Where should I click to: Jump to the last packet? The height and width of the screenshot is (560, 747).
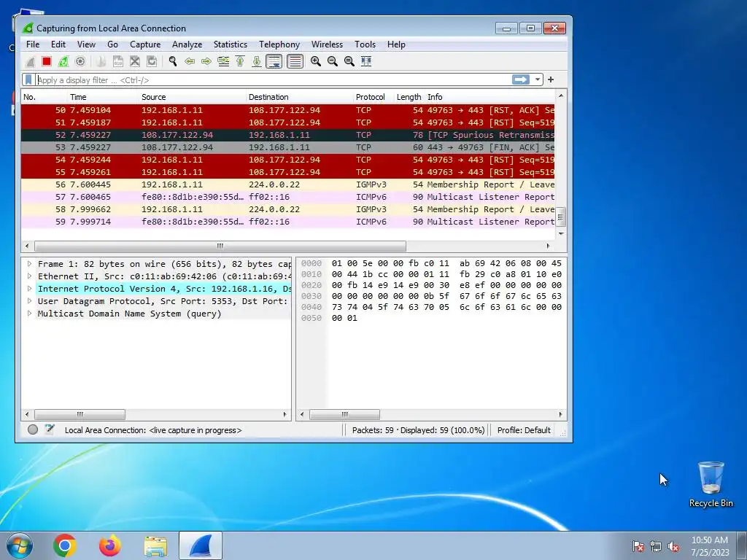pyautogui.click(x=257, y=61)
